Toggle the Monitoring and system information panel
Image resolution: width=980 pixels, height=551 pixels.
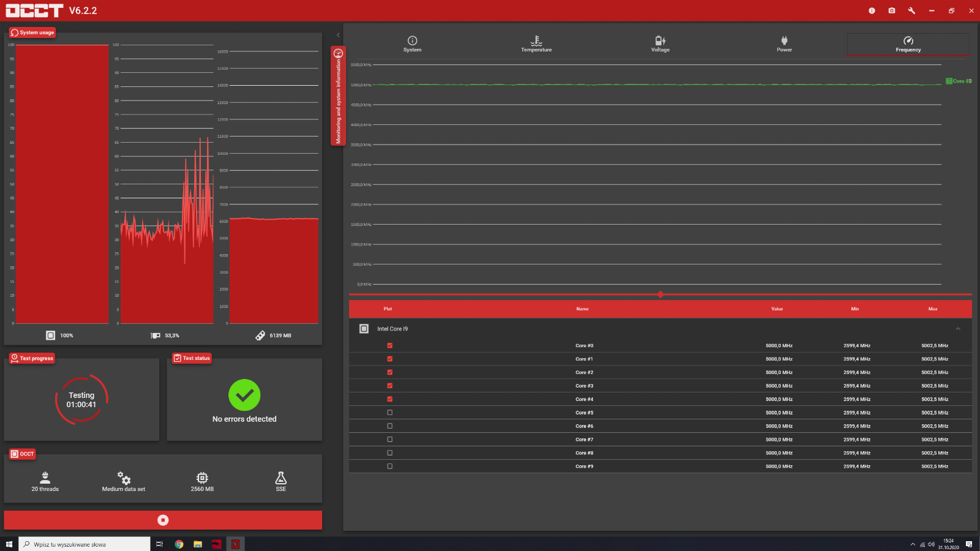[338, 96]
